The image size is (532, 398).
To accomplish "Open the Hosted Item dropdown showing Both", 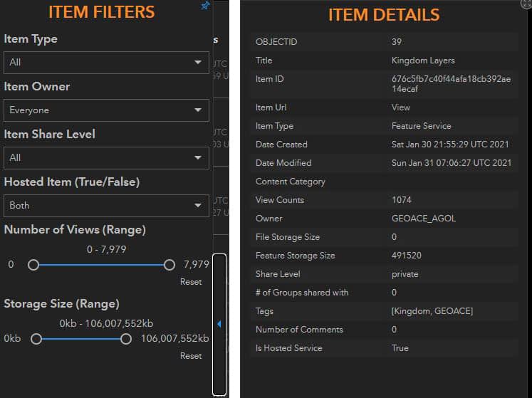I will (x=106, y=206).
